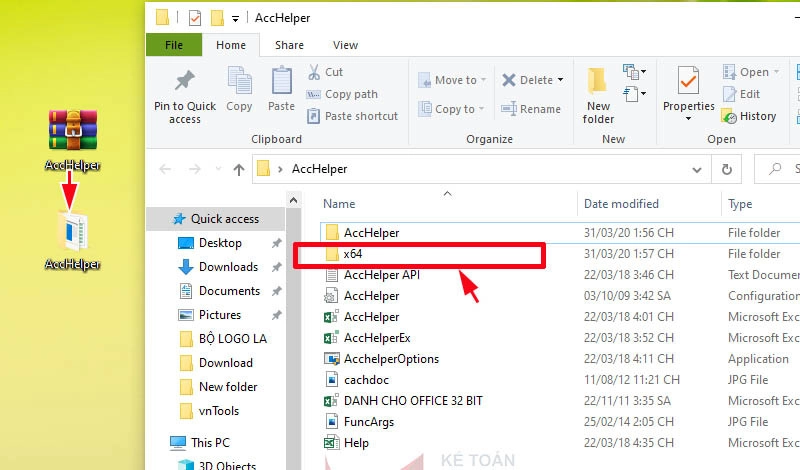Refresh the AccHelper folder view
The width and height of the screenshot is (800, 470).
(726, 169)
